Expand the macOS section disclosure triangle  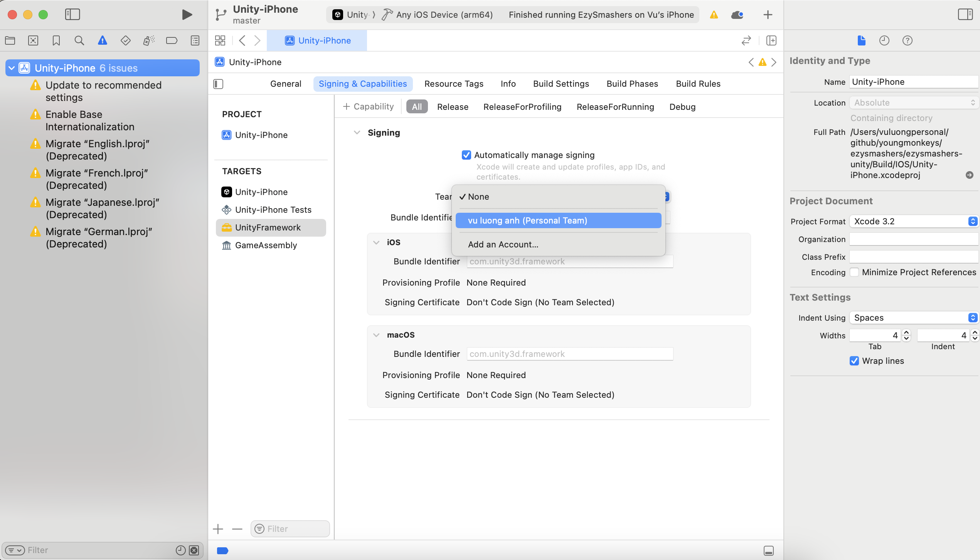pyautogui.click(x=376, y=335)
